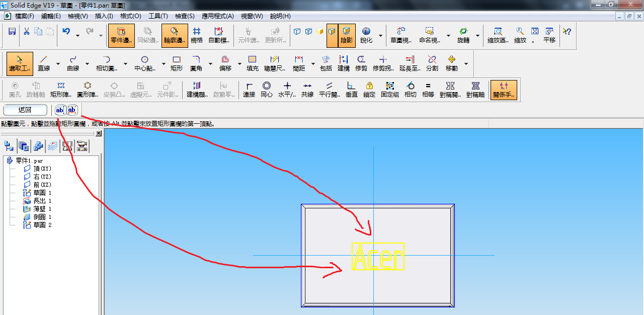This screenshot has width=644, height=315.
Task: Open the 工具(T) menu
Action: [x=158, y=16]
